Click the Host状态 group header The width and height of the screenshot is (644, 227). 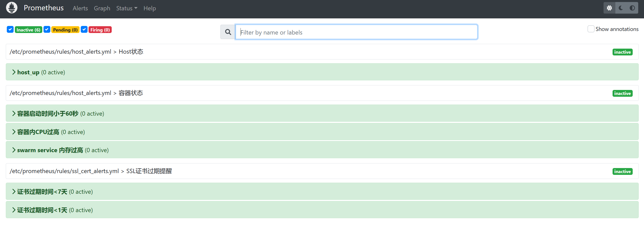point(322,52)
